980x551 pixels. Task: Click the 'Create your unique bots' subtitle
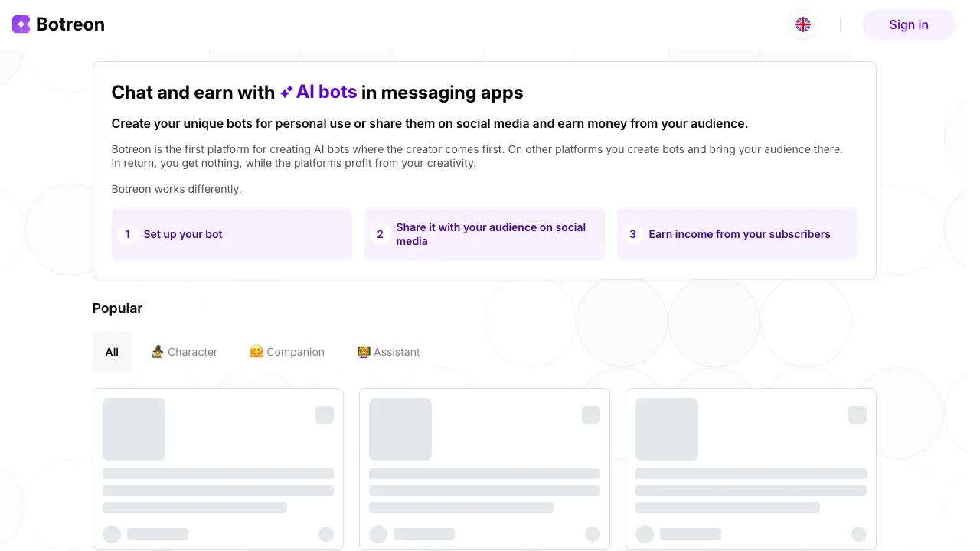430,123
